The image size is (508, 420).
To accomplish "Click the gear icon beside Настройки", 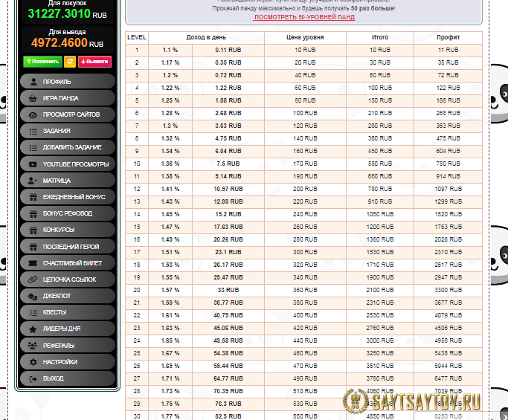I will coord(33,362).
